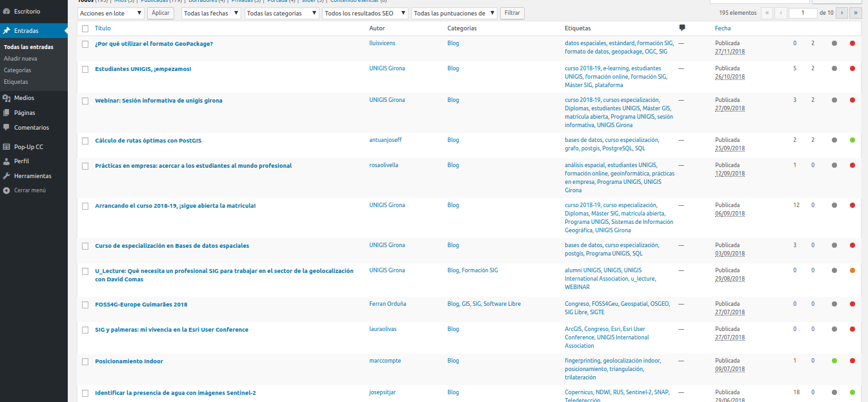The image size is (868, 402).
Task: Open Todos los resultados SEO dropdown
Action: point(365,13)
